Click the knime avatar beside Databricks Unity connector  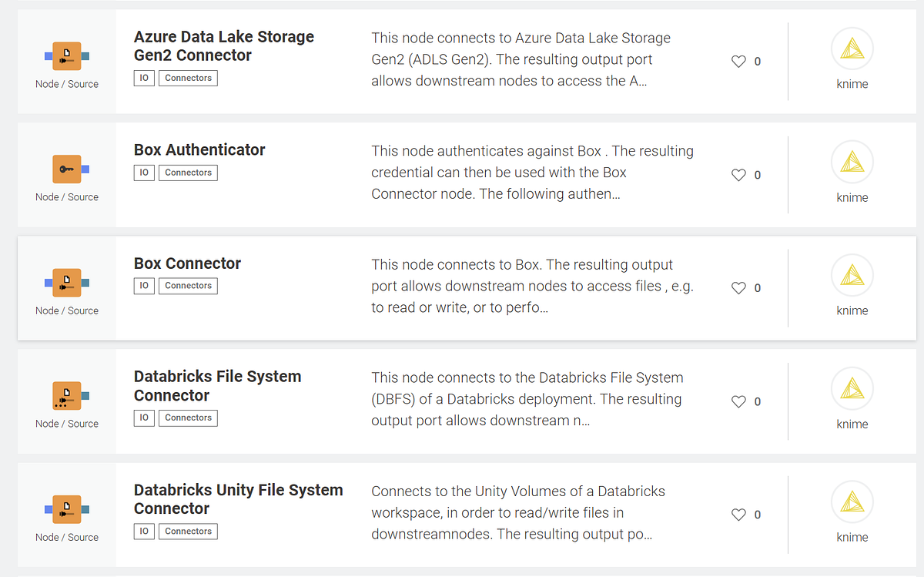(852, 502)
